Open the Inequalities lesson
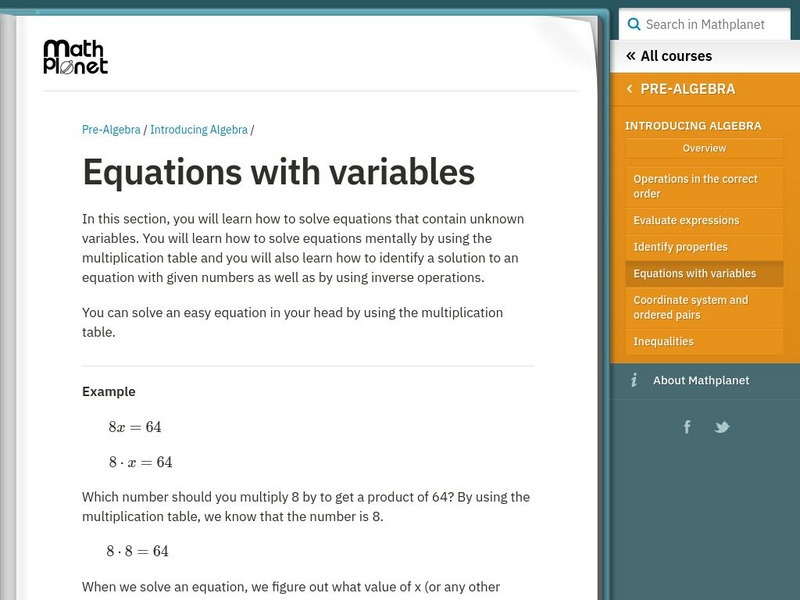The image size is (800, 600). point(663,341)
